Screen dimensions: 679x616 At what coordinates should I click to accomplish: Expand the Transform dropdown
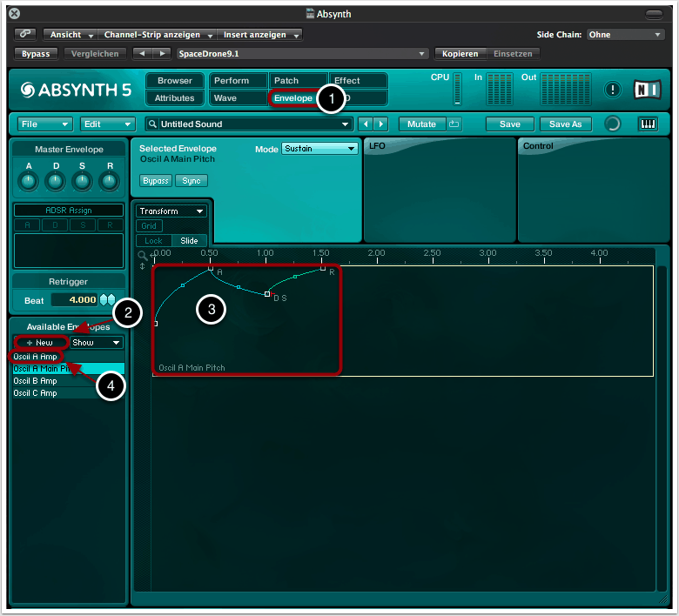171,211
